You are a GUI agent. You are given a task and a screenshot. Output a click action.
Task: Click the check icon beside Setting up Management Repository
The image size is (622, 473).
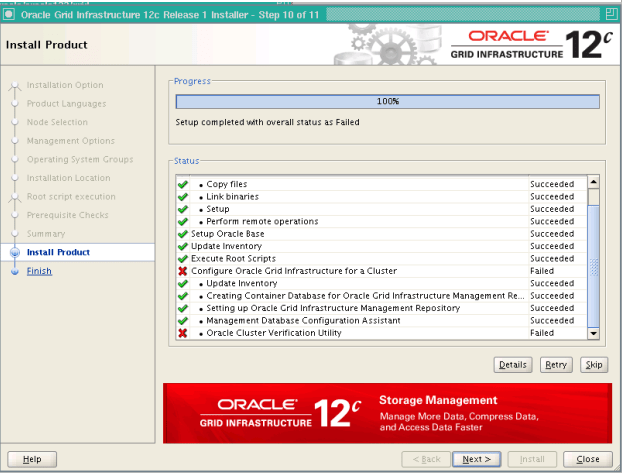point(182,308)
